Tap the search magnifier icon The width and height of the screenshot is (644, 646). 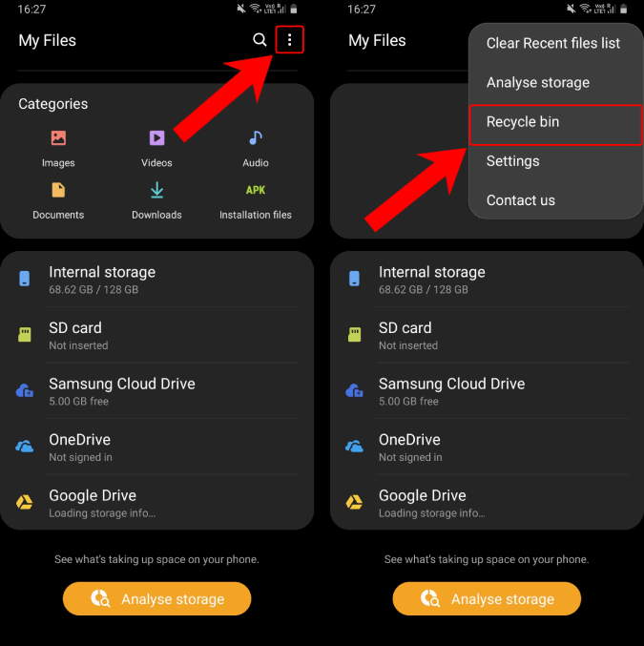(260, 40)
